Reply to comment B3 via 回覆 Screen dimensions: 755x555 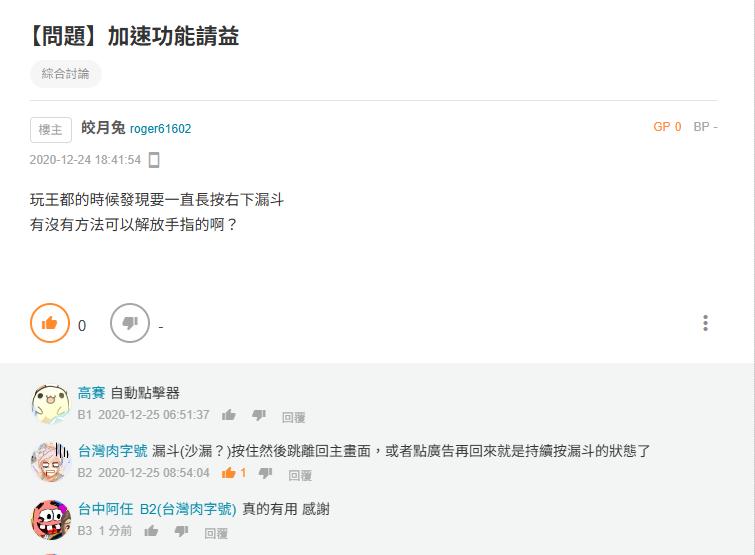click(216, 533)
